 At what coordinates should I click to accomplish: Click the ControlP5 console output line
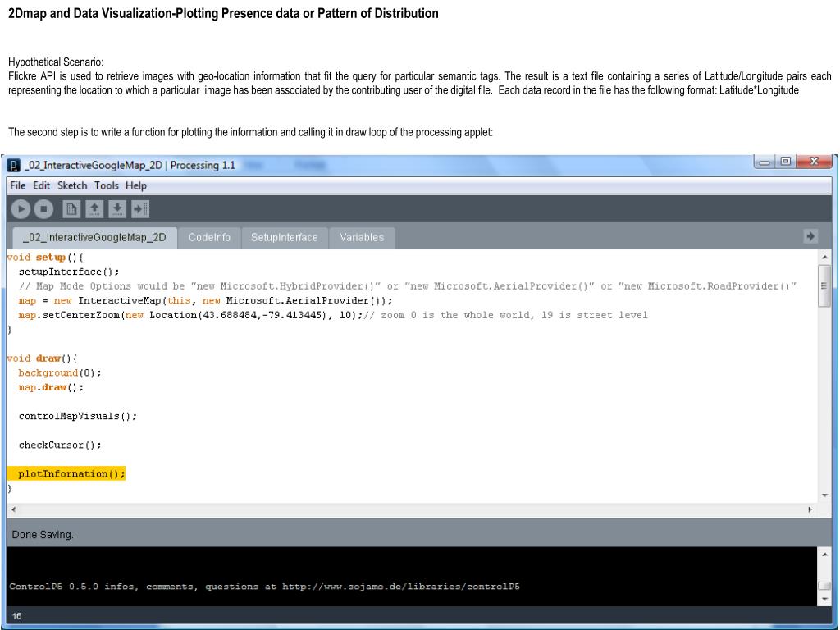pos(265,586)
